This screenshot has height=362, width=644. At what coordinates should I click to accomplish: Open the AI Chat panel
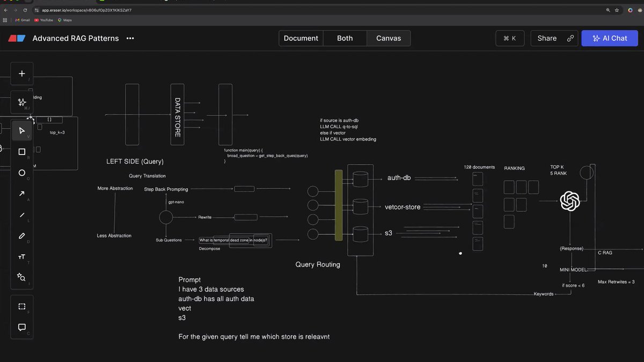tap(610, 38)
